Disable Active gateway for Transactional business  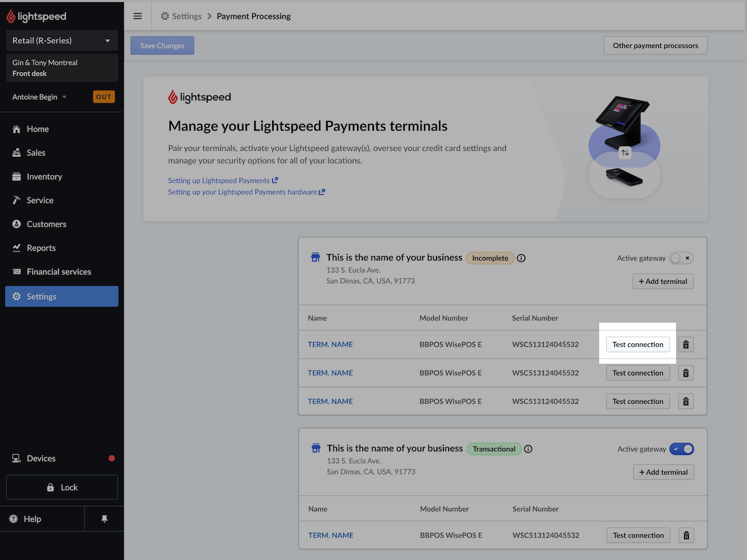click(x=682, y=449)
